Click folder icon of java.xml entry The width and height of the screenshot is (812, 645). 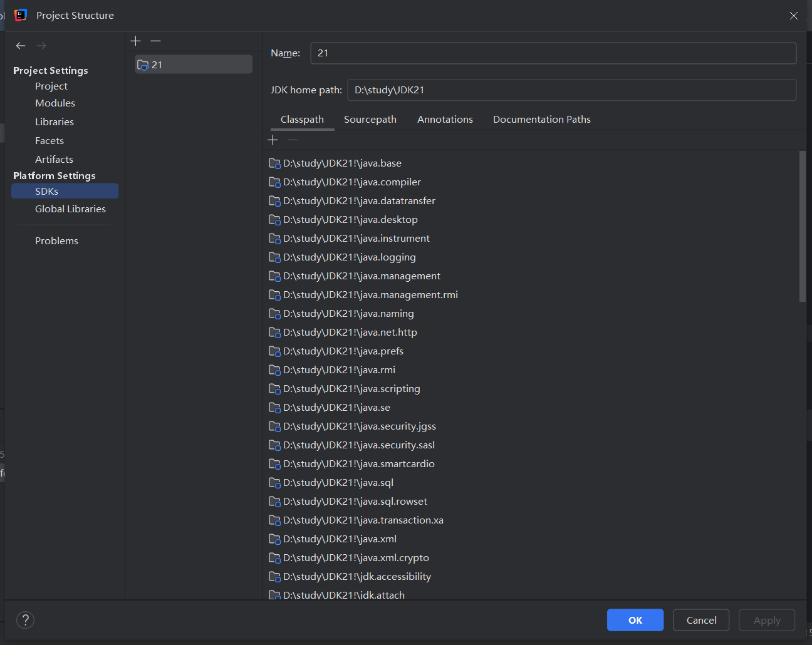(274, 539)
